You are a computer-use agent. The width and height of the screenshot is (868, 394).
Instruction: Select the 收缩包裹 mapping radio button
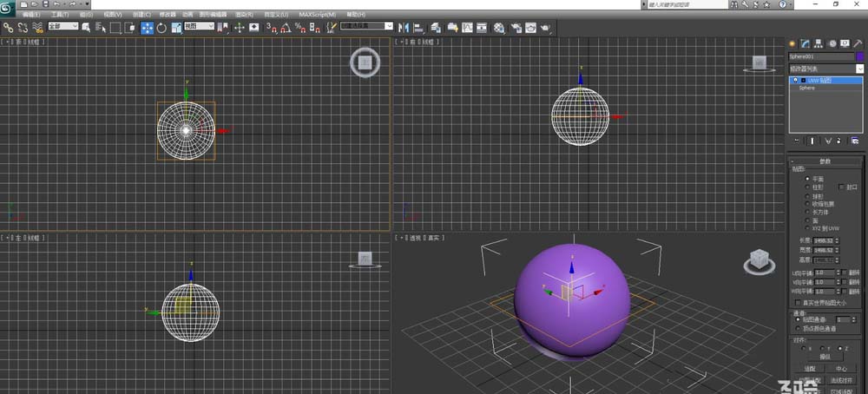click(807, 204)
